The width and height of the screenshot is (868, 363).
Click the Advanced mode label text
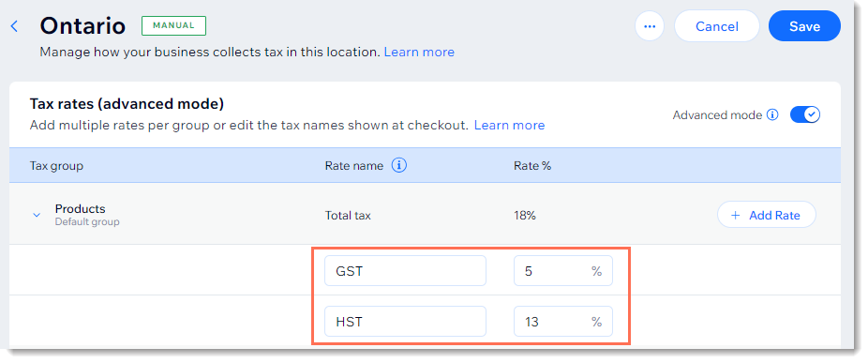click(717, 114)
